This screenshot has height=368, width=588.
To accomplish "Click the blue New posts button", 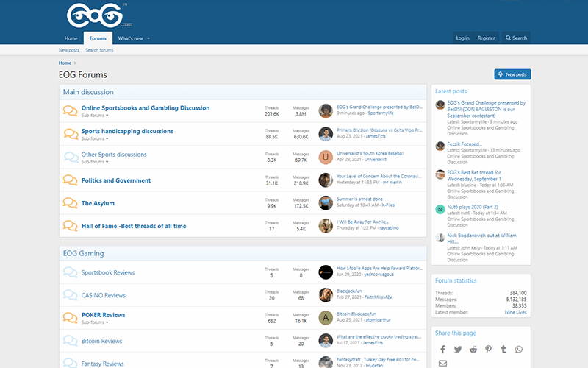I will click(x=512, y=74).
